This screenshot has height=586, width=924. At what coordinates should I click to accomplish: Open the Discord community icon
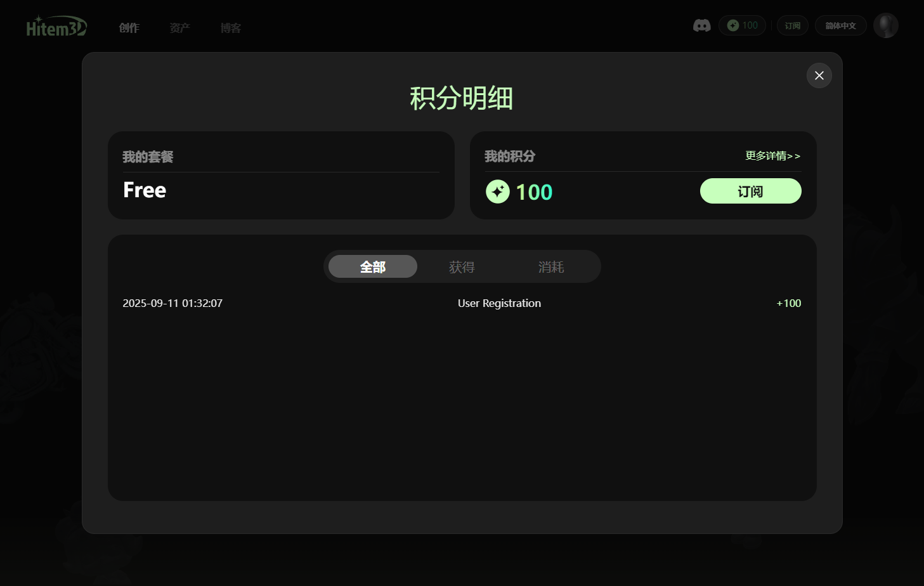coord(701,25)
